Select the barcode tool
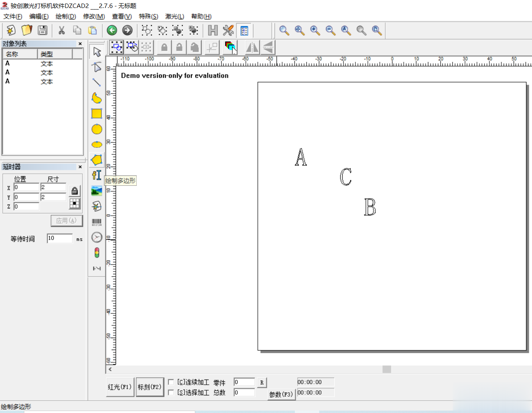Screen dimensions: 532x413 [x=97, y=222]
